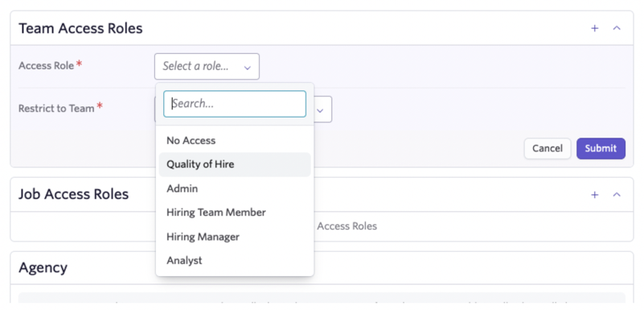Pick the Admin role option
This screenshot has width=644, height=310.
[235, 188]
